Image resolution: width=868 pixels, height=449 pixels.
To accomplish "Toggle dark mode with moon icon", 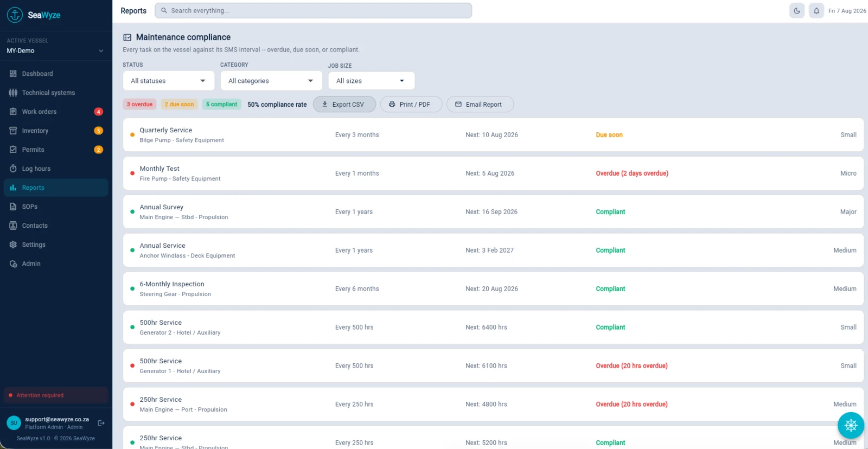I will [797, 11].
